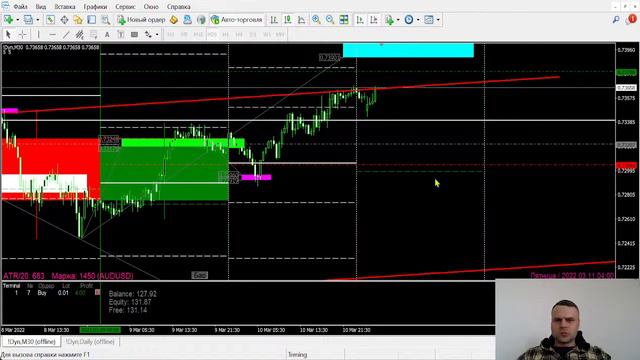Screen dimensions: 640x360
Task: Open the Strategy Tester magnifier icon
Action: click(106, 20)
